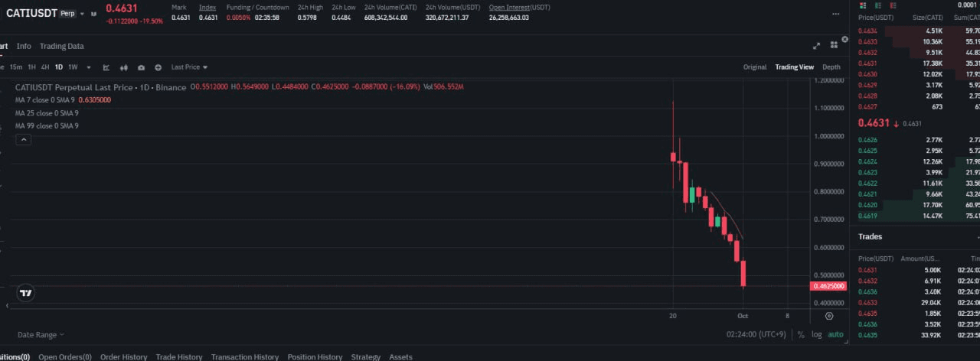Open the four-square layout grid icon
980x361 pixels.
(x=833, y=46)
